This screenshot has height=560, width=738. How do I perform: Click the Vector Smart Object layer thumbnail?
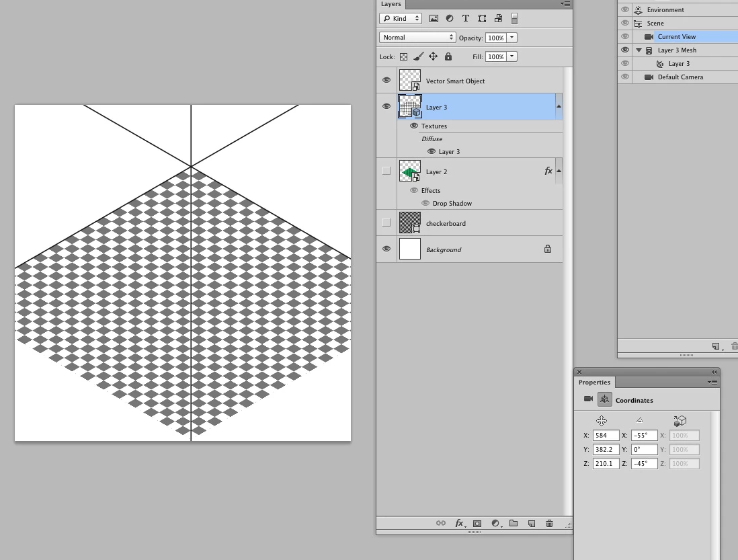pyautogui.click(x=410, y=80)
